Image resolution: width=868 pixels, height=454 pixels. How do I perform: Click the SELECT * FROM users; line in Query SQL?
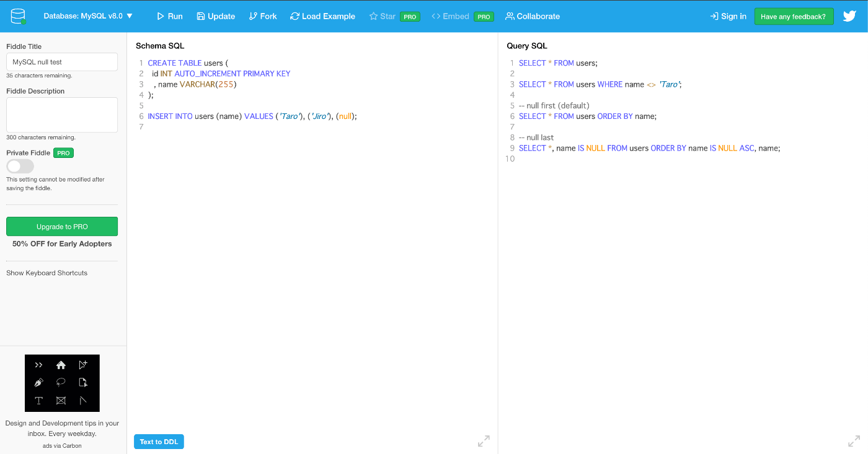(558, 63)
